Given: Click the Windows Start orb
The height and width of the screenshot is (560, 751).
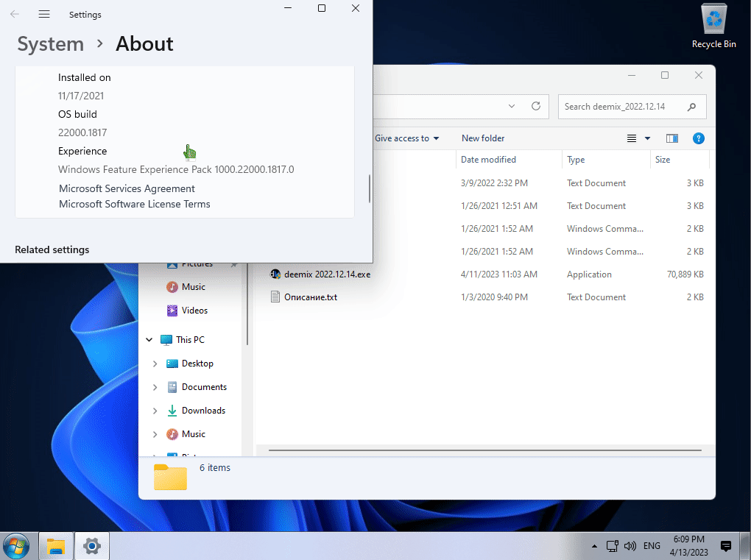Looking at the screenshot, I should tap(16, 546).
